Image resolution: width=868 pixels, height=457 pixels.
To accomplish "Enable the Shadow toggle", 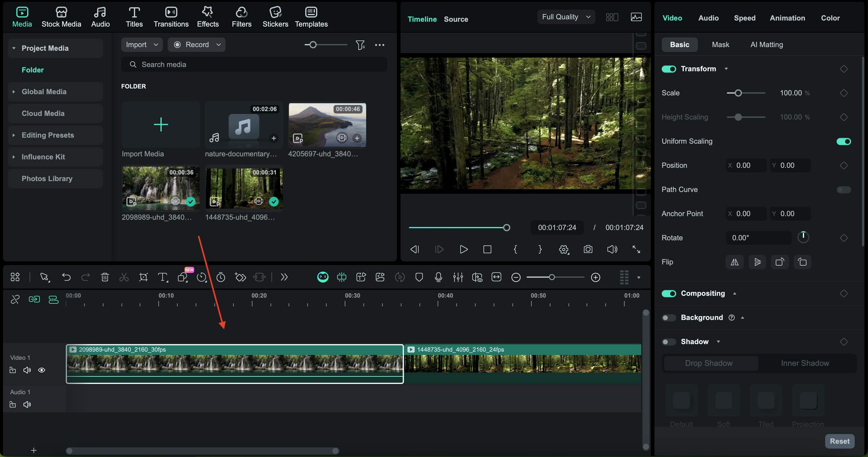I will pyautogui.click(x=669, y=342).
